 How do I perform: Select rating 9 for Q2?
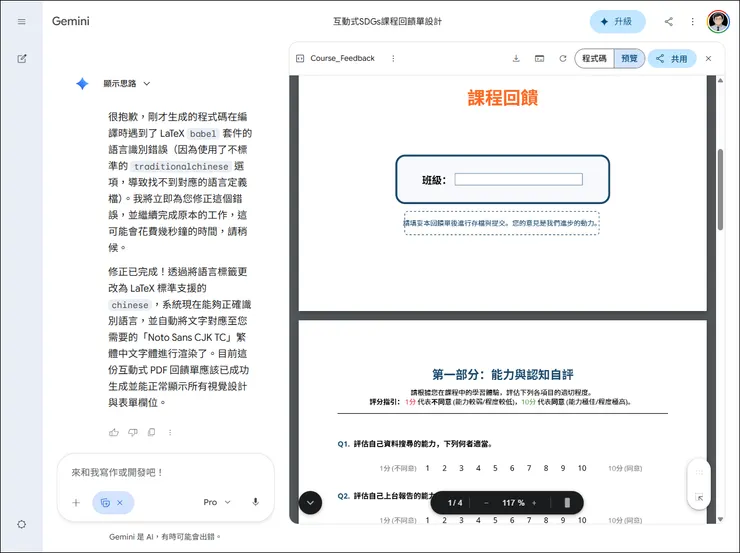pyautogui.click(x=563, y=520)
